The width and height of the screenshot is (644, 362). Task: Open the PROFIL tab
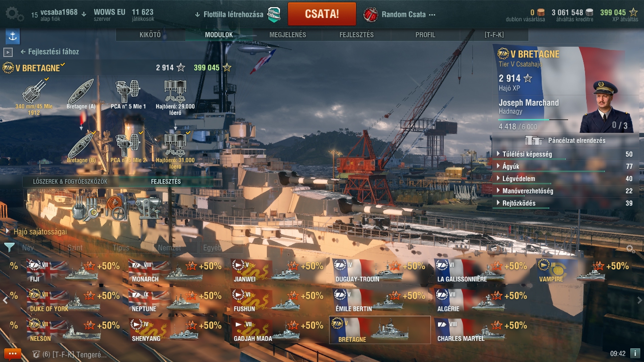425,35
